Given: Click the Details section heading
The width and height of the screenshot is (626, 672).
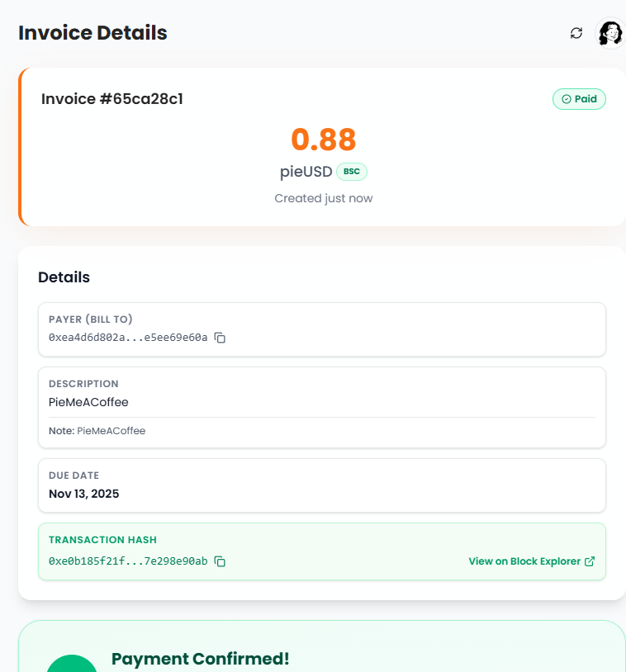Looking at the screenshot, I should tap(64, 277).
